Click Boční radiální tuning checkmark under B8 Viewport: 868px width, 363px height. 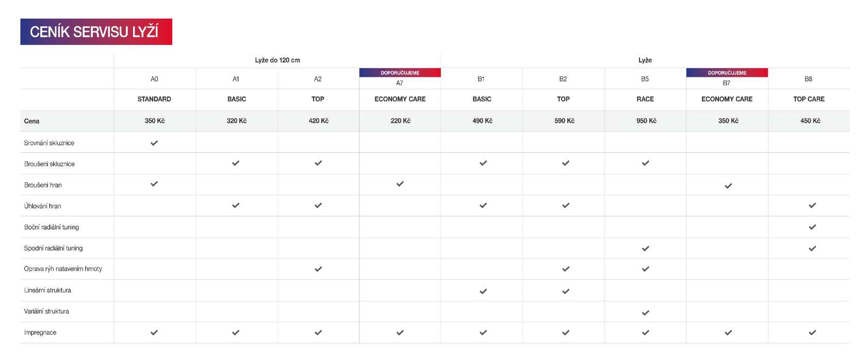point(812,227)
